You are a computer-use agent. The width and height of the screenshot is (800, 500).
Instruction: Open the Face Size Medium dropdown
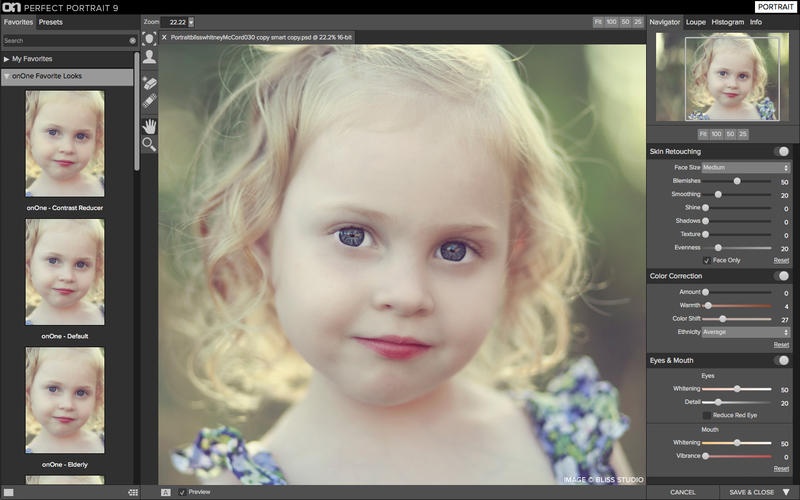pyautogui.click(x=746, y=167)
